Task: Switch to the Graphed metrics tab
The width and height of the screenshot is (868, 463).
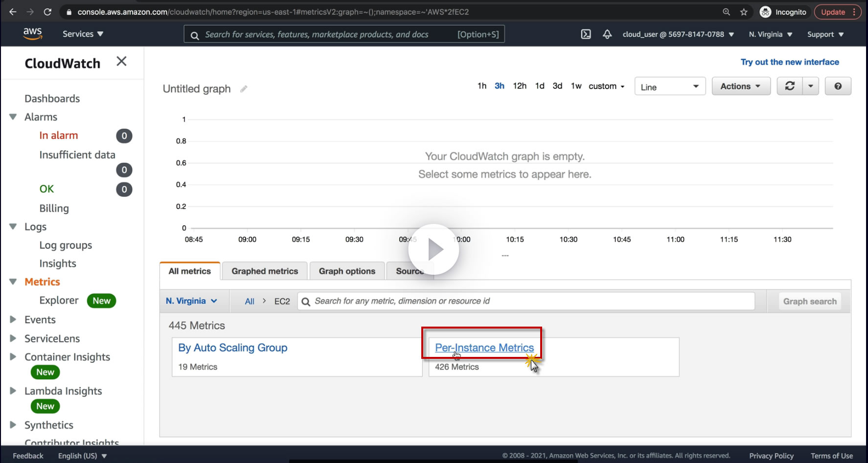Action: [265, 271]
